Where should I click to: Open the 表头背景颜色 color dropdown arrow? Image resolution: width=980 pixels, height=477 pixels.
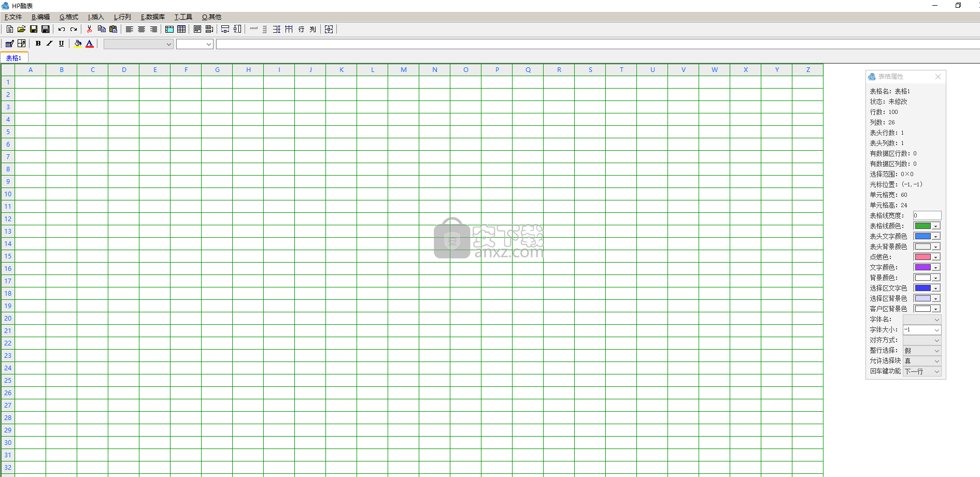click(936, 247)
